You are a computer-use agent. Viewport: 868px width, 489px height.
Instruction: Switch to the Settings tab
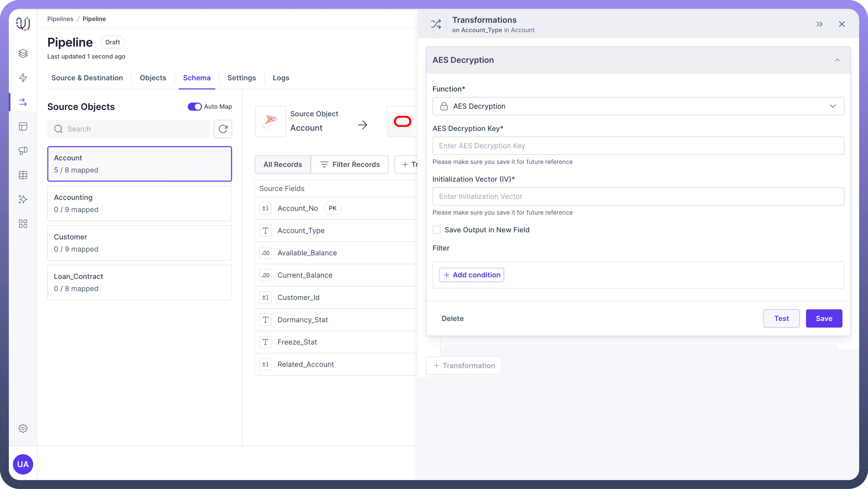point(241,78)
